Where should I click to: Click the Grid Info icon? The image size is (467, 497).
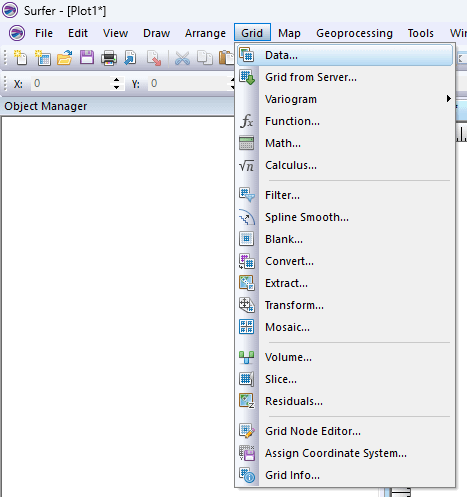click(x=247, y=475)
